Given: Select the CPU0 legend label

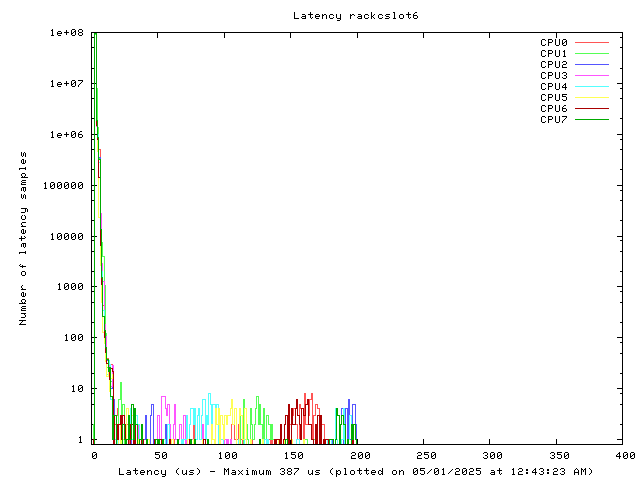Looking at the screenshot, I should [x=553, y=42].
